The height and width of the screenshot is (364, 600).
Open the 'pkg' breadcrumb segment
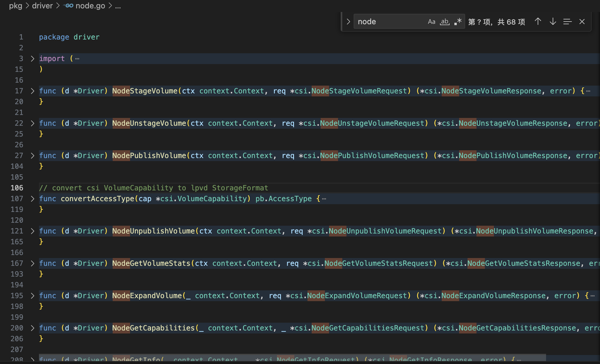click(16, 6)
